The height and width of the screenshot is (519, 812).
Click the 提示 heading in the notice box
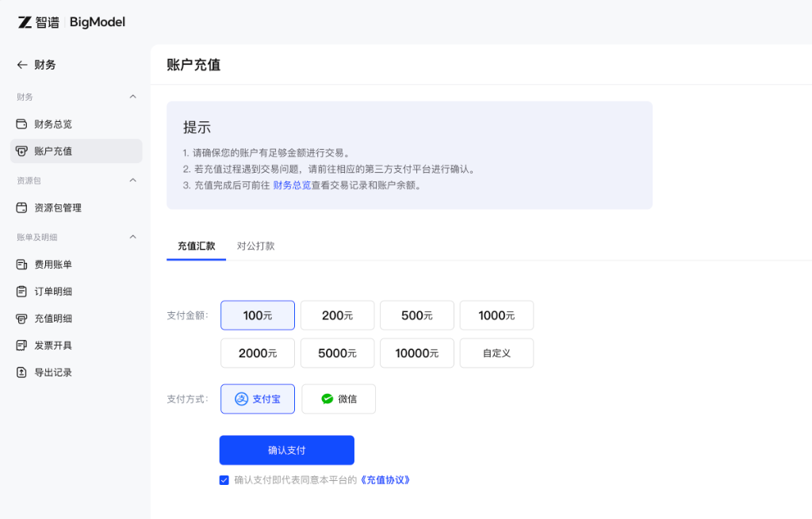(197, 128)
